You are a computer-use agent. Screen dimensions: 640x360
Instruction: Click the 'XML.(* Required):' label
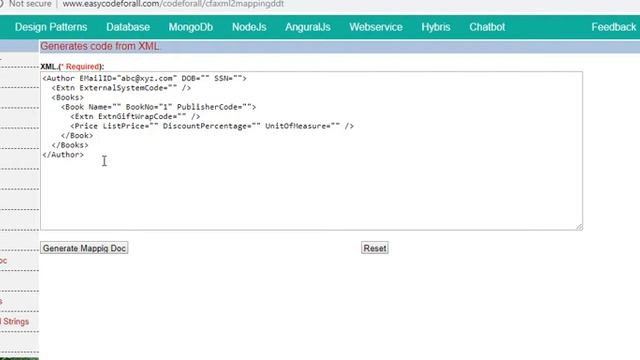point(72,67)
